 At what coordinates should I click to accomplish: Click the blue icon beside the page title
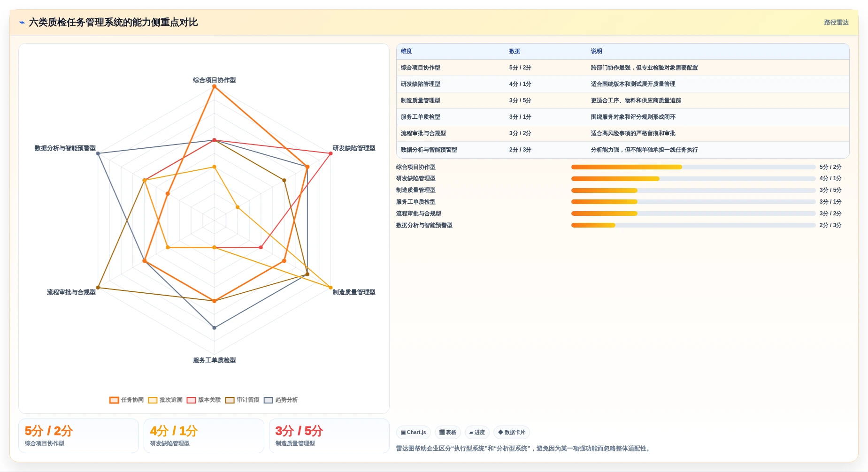coord(22,23)
